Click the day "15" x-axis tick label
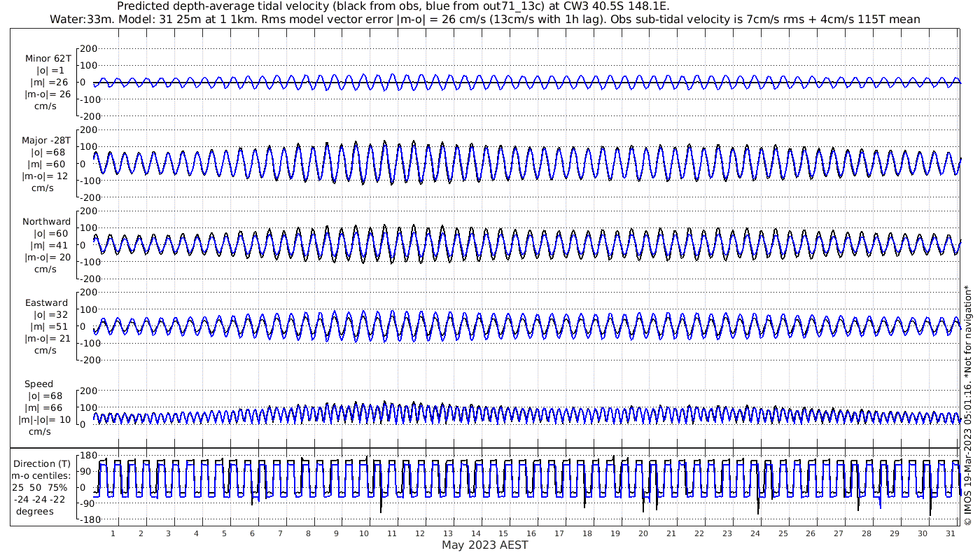 (503, 533)
